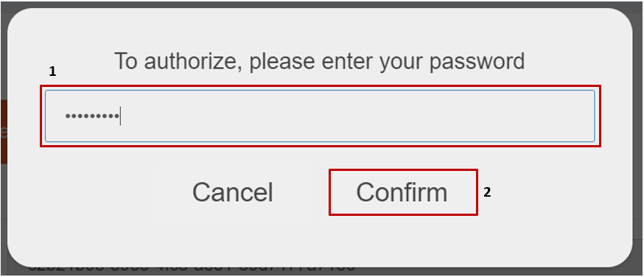This screenshot has height=277, width=644.
Task: Place the cursor after the last password dot
Action: click(x=120, y=116)
